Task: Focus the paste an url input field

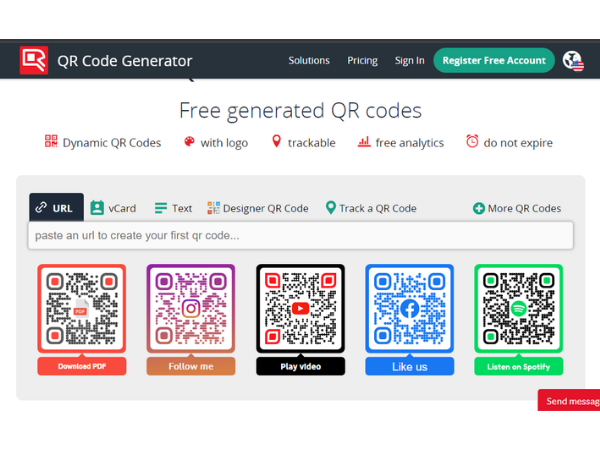Action: (300, 235)
